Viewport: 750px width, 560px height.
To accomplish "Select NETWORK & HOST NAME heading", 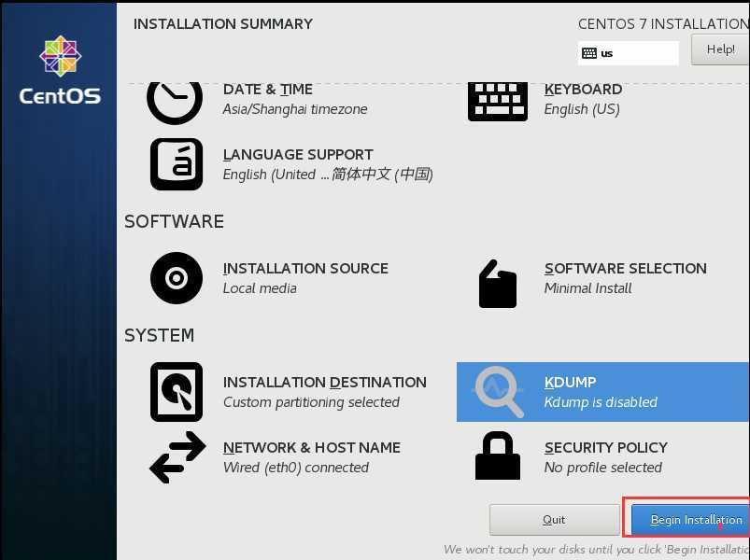I will [x=311, y=448].
